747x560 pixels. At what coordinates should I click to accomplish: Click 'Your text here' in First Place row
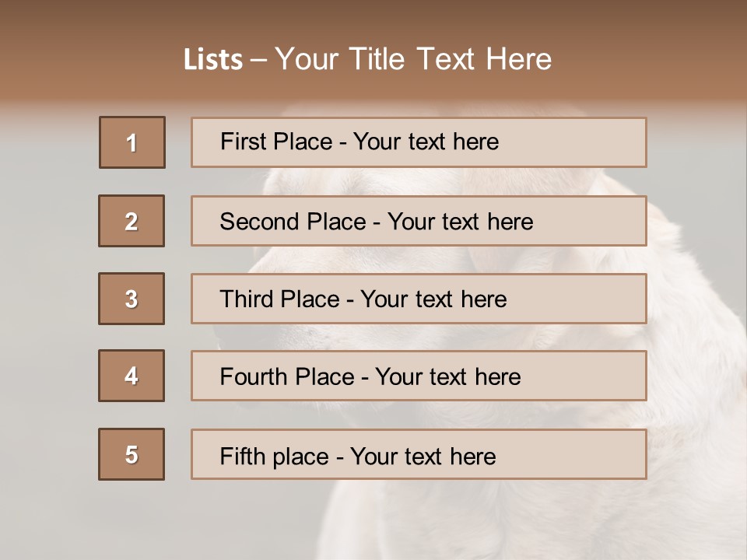coord(426,142)
